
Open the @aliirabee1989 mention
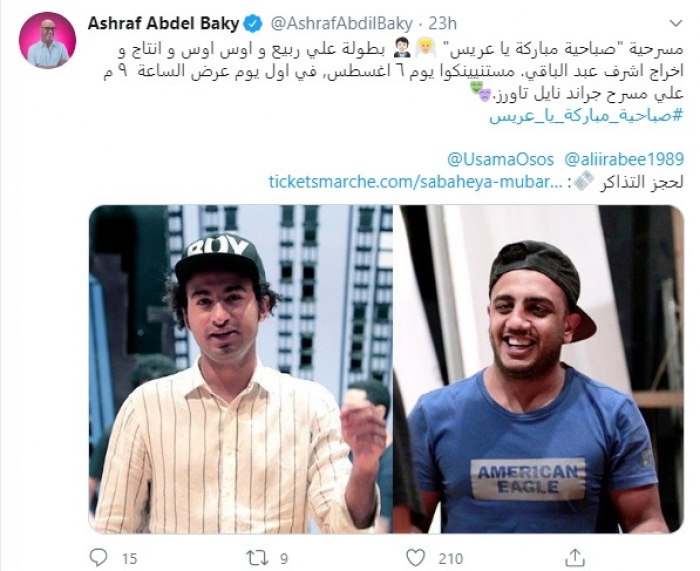[x=624, y=159]
